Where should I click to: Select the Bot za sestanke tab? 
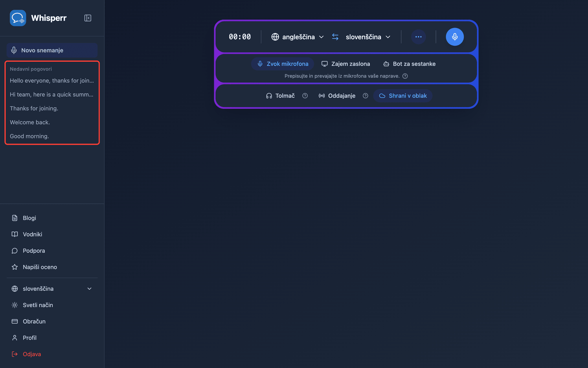(409, 64)
